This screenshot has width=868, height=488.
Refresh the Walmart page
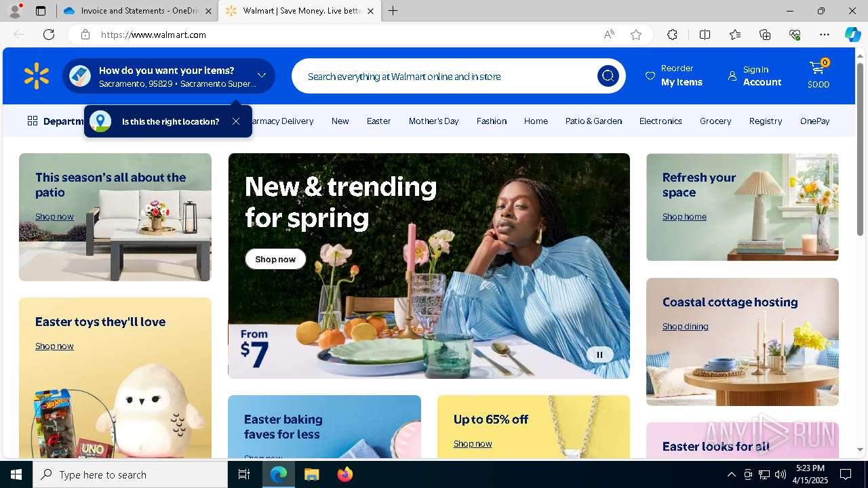pos(49,35)
